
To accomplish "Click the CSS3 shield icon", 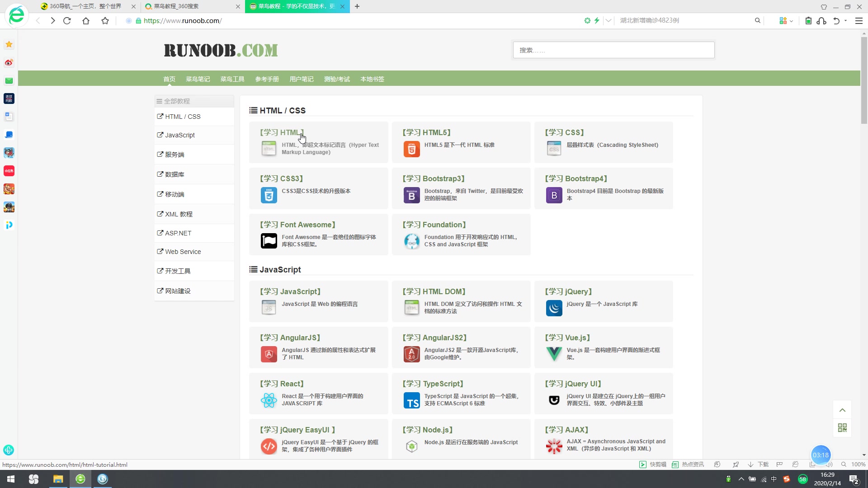I will pos(269,195).
